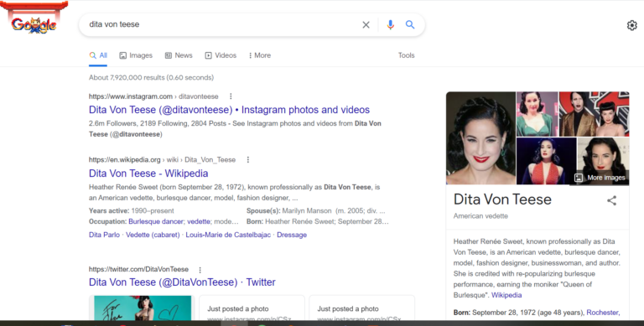The image size is (644, 326).
Task: Click the More images button
Action: (600, 178)
